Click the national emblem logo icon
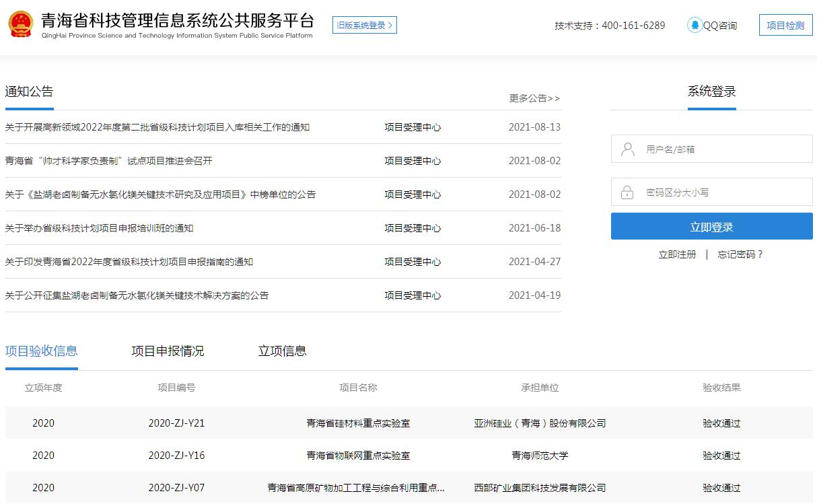817x504 pixels. click(21, 25)
